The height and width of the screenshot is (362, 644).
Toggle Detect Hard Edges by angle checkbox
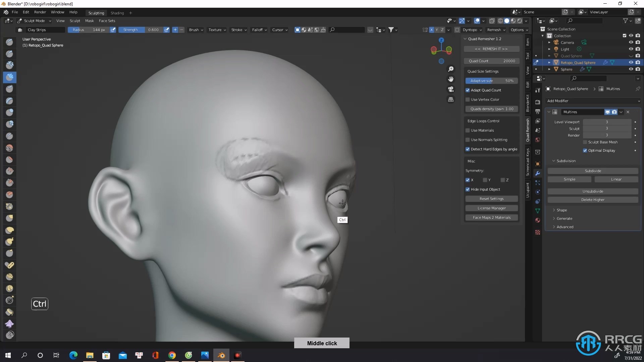point(468,149)
